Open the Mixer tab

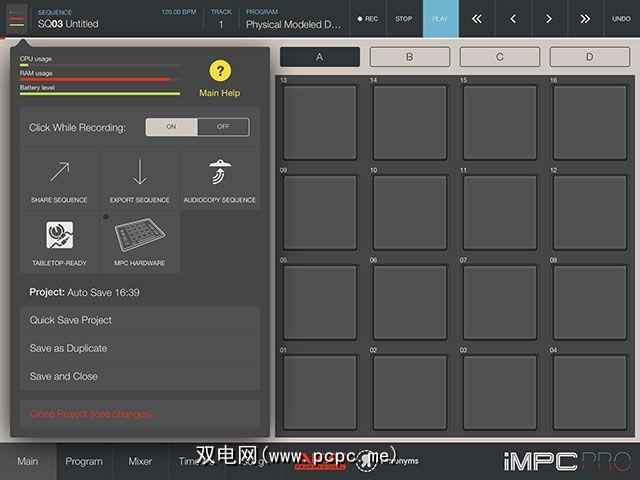(x=140, y=461)
